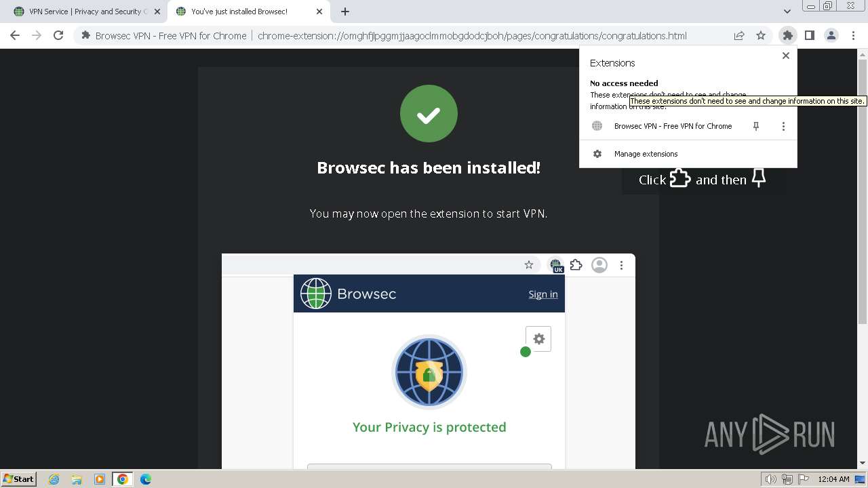Click the address bar URL
The image size is (868, 488).
[x=472, y=36]
